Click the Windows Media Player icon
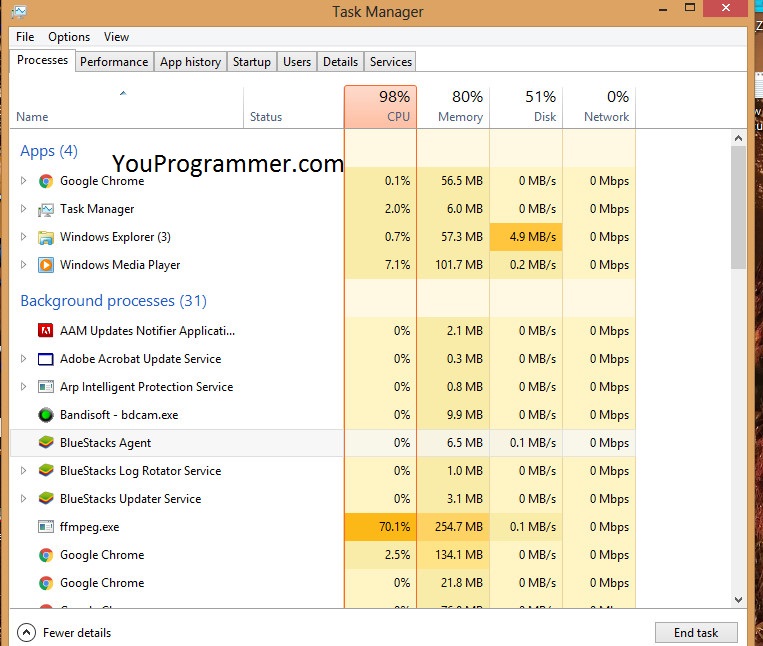The image size is (763, 646). 46,265
